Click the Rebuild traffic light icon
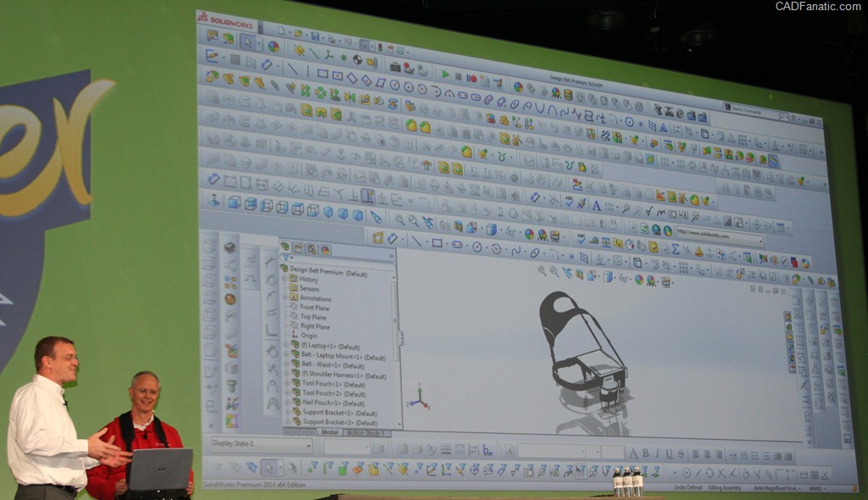 (x=380, y=47)
